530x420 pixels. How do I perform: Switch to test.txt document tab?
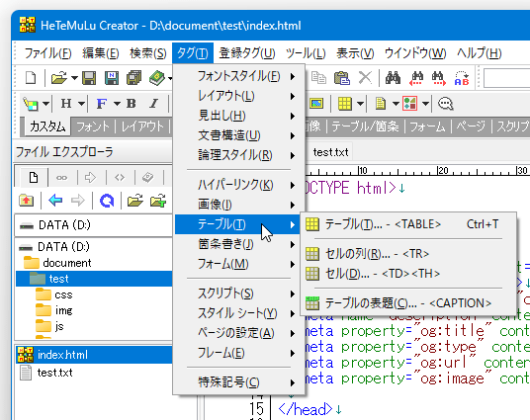[330, 152]
